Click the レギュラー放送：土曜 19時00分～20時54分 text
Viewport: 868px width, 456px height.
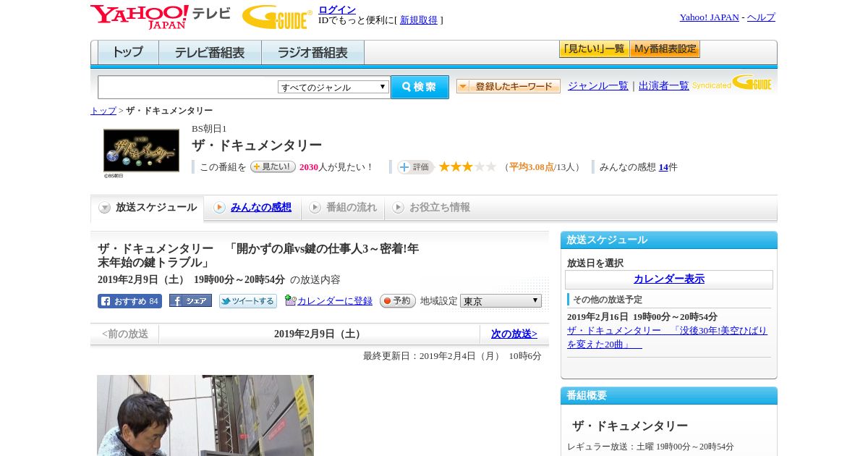(x=650, y=447)
